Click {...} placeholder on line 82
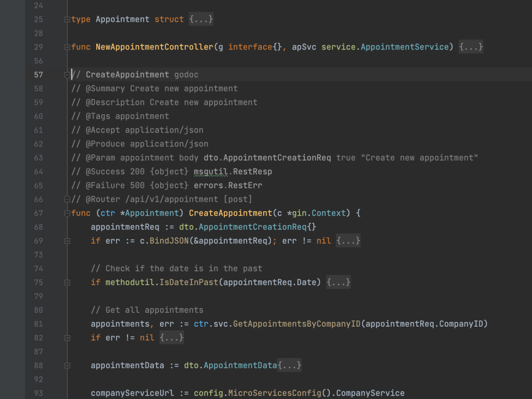 pyautogui.click(x=172, y=338)
